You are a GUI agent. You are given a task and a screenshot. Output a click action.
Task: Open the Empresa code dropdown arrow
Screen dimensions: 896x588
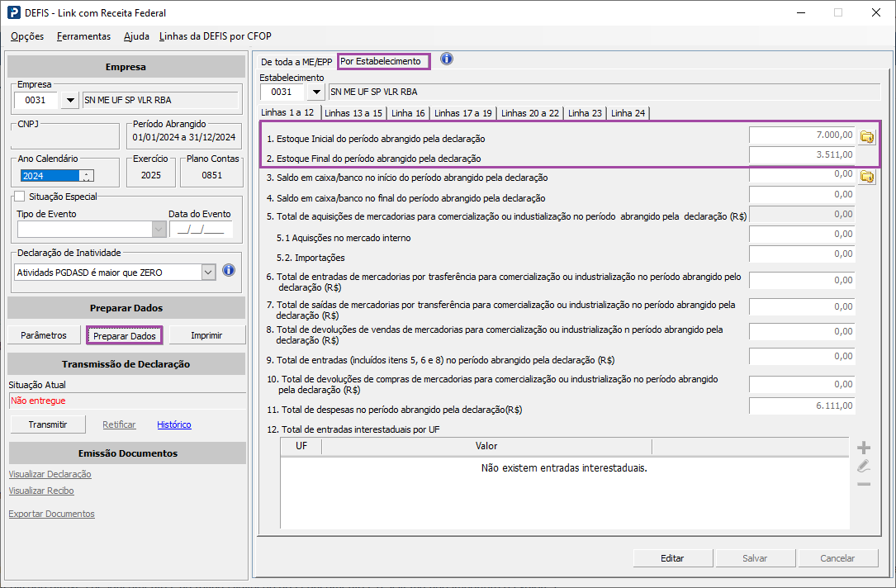(x=70, y=101)
